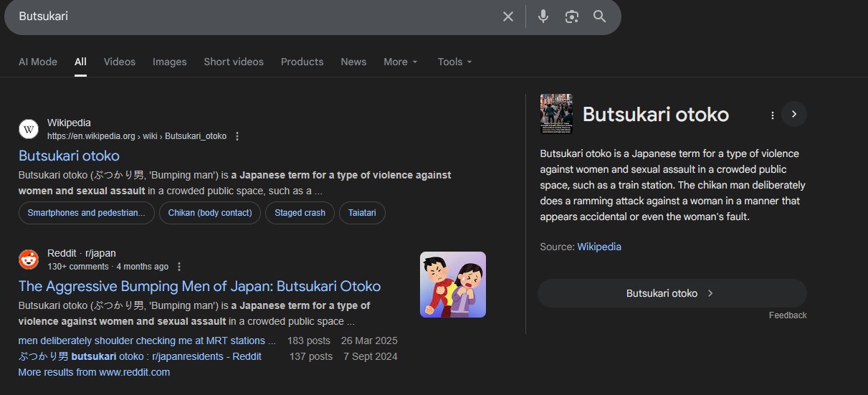Click the Reddit favicon in second result

click(29, 260)
